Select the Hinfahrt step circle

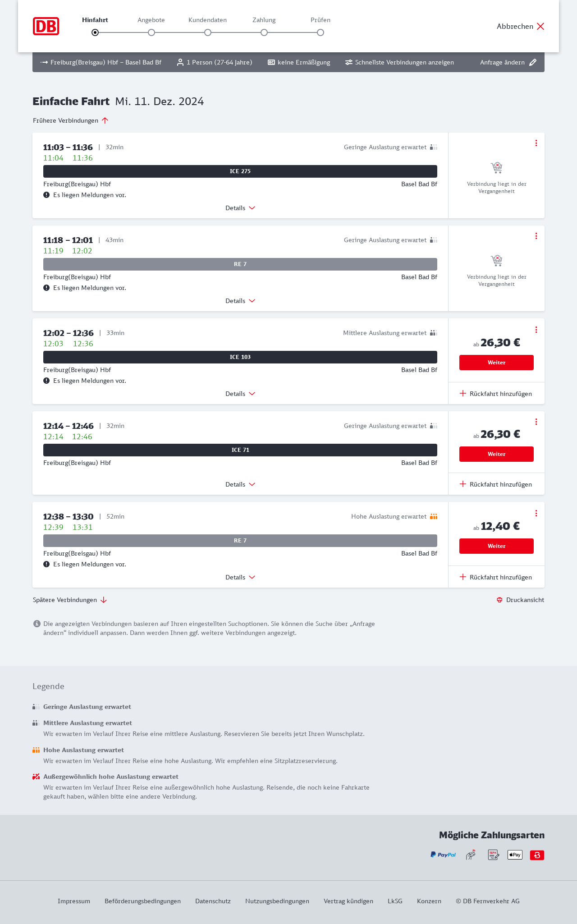[x=95, y=32]
